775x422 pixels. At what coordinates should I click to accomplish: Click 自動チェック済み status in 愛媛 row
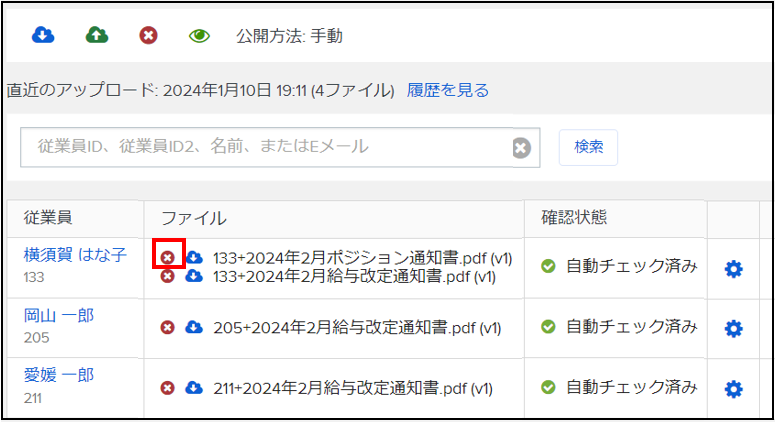(631, 387)
